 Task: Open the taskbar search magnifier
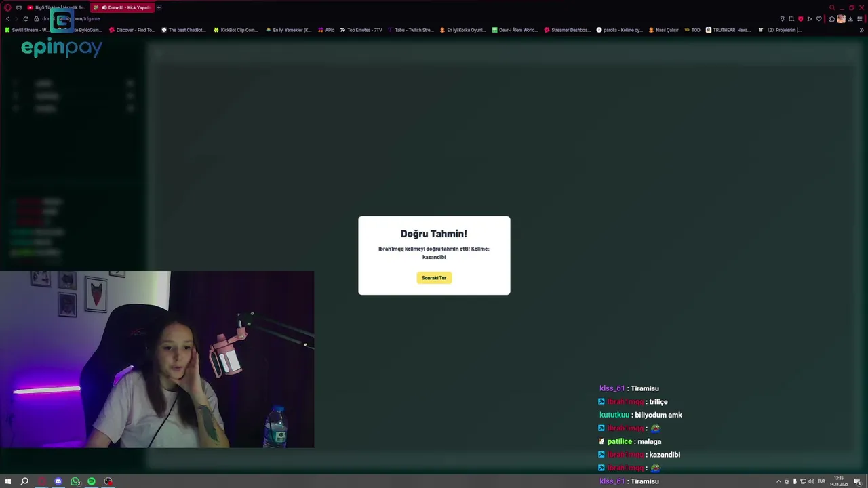24,481
